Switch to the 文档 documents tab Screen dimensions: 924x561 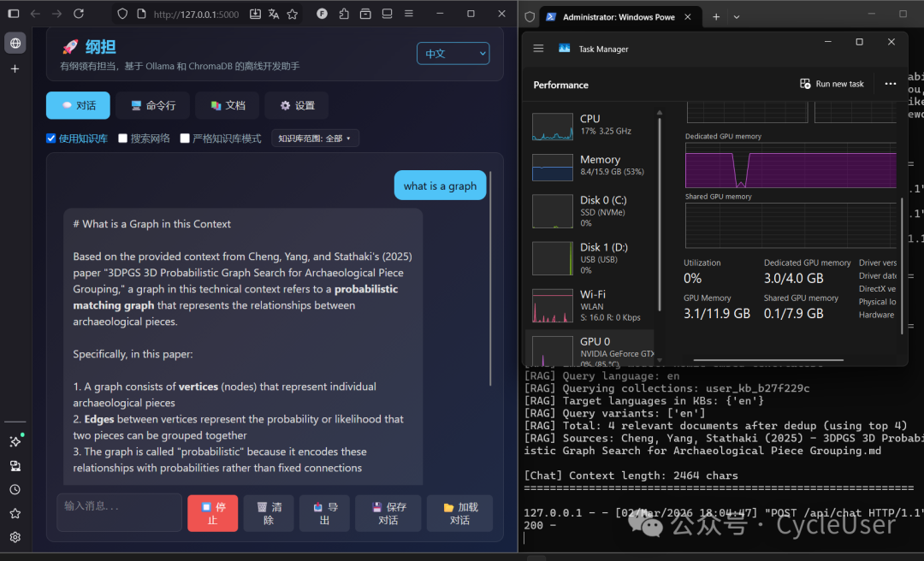tap(228, 105)
